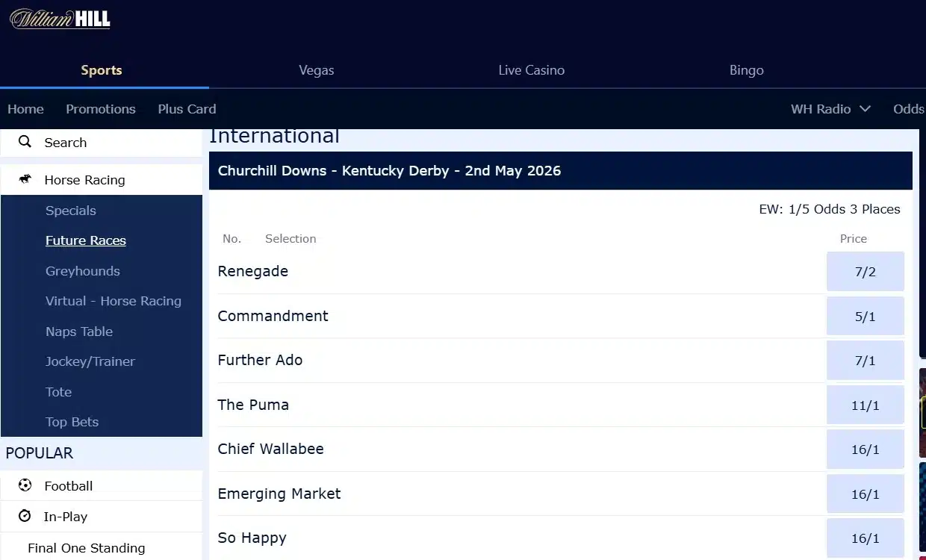Click the Commandment selection name
The height and width of the screenshot is (560, 926).
[273, 316]
